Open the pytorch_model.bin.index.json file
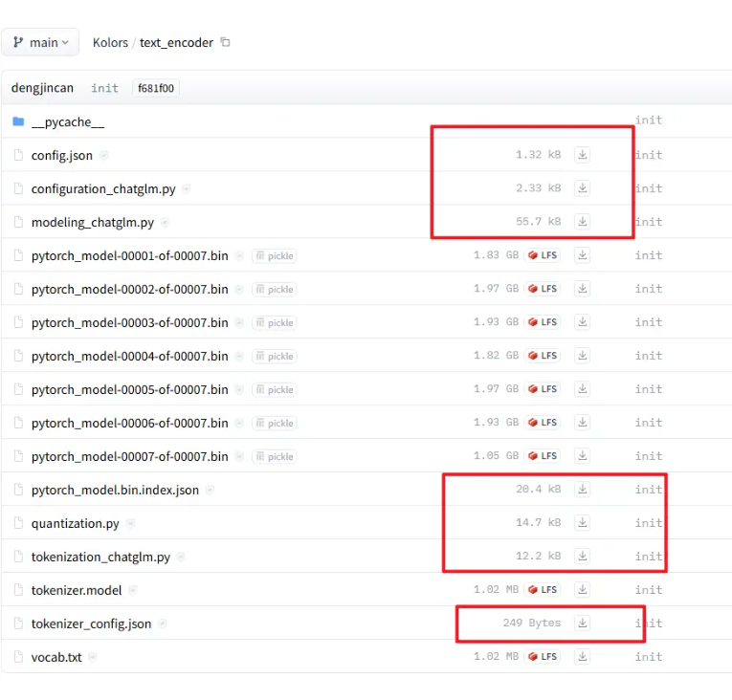This screenshot has width=732, height=700. click(115, 490)
